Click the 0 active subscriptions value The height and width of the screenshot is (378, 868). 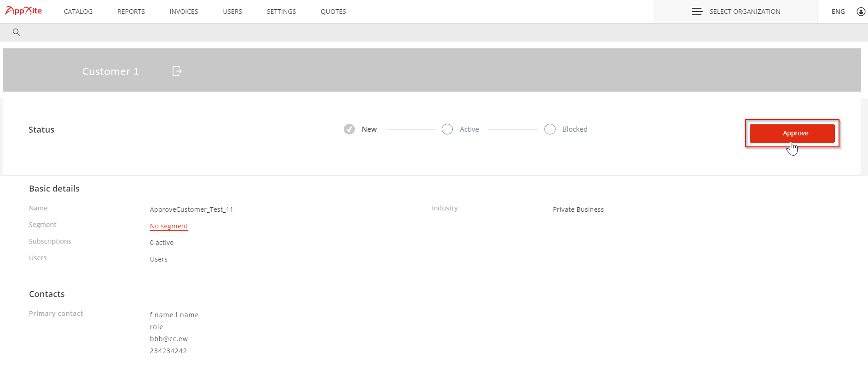coord(162,243)
